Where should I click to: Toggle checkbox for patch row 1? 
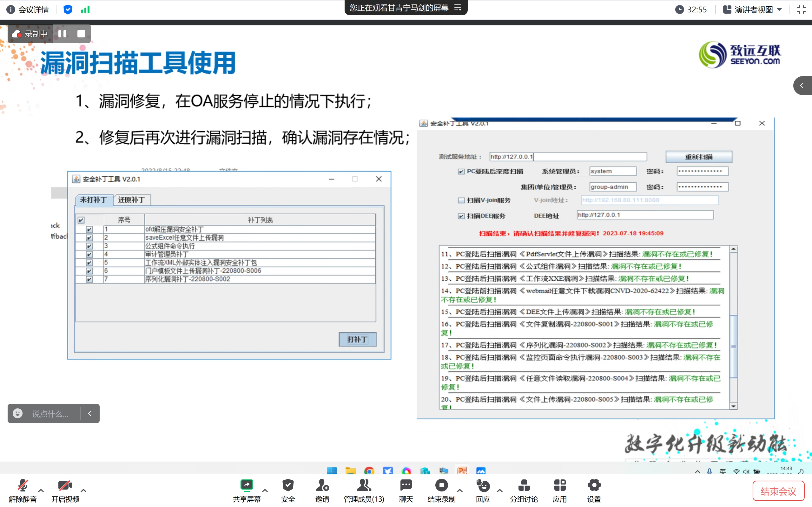[89, 229]
